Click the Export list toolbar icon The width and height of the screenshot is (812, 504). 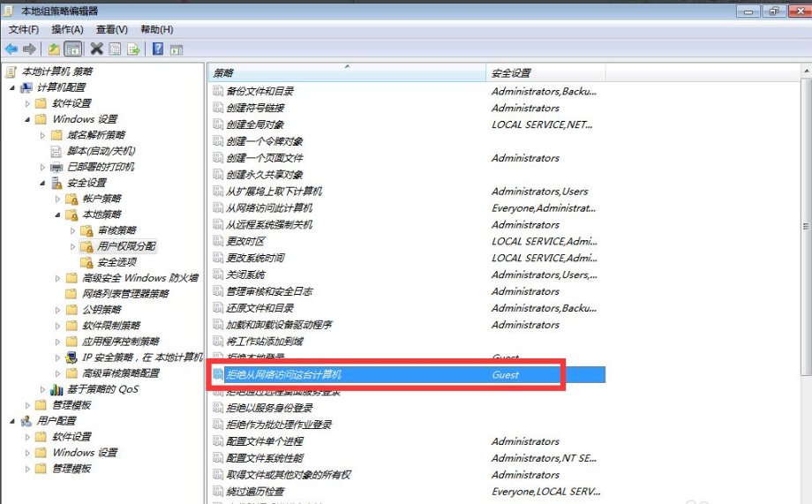click(x=134, y=49)
